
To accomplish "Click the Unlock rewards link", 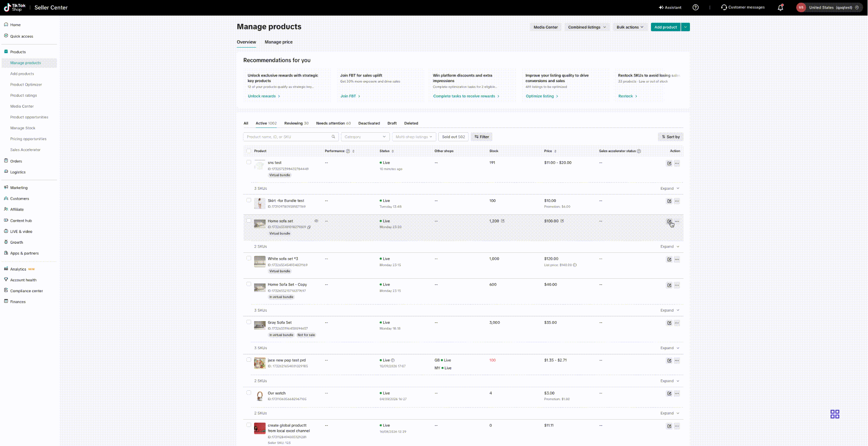I will pyautogui.click(x=264, y=96).
